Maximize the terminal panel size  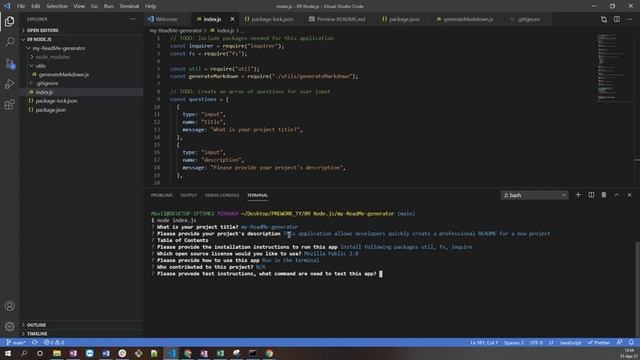[617, 195]
